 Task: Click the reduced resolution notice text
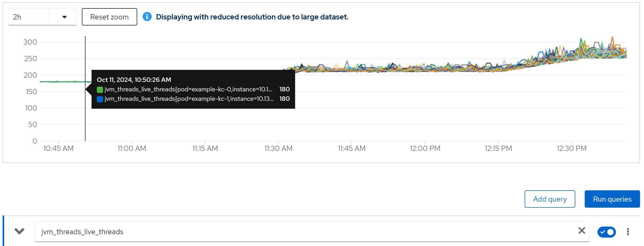point(252,17)
